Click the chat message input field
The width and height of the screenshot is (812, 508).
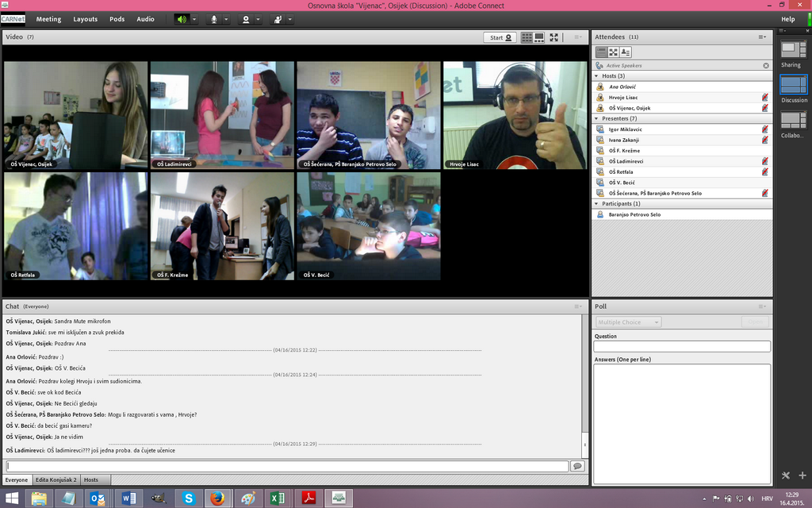pos(287,466)
